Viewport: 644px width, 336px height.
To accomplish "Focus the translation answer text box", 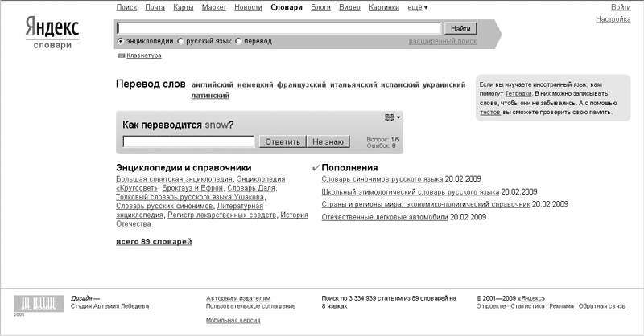I will (189, 142).
